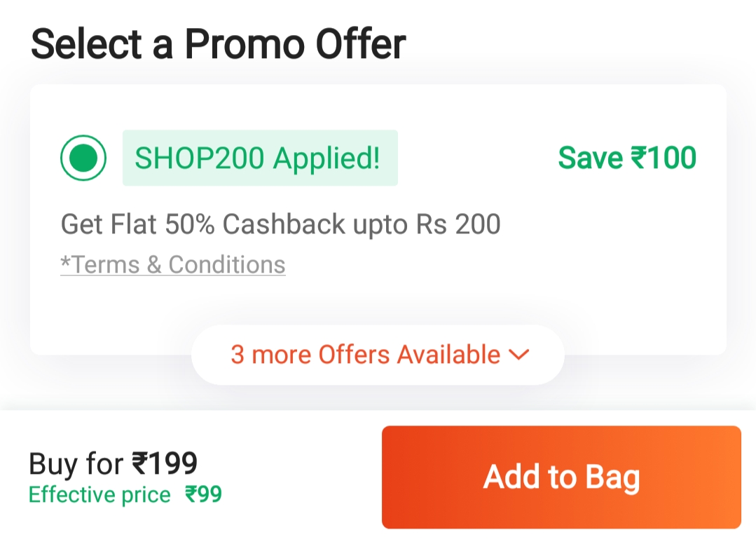This screenshot has height=544, width=756.
Task: Click the Flat 50% Cashback description text
Action: coord(280,224)
